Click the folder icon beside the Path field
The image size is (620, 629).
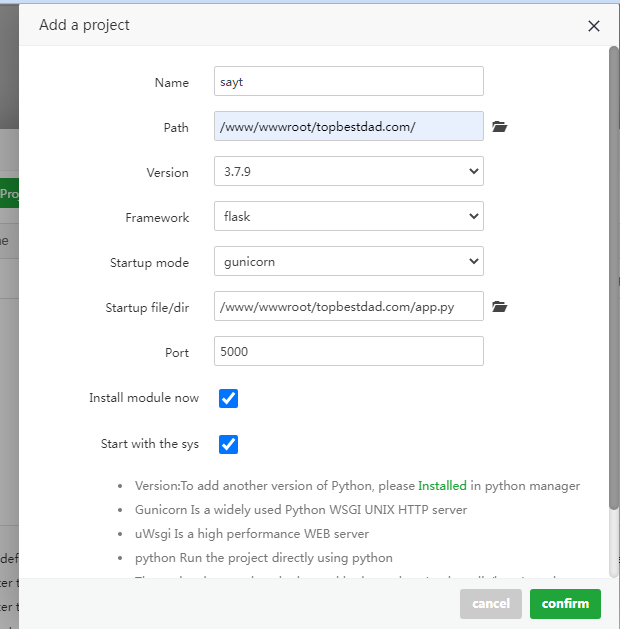(x=500, y=127)
